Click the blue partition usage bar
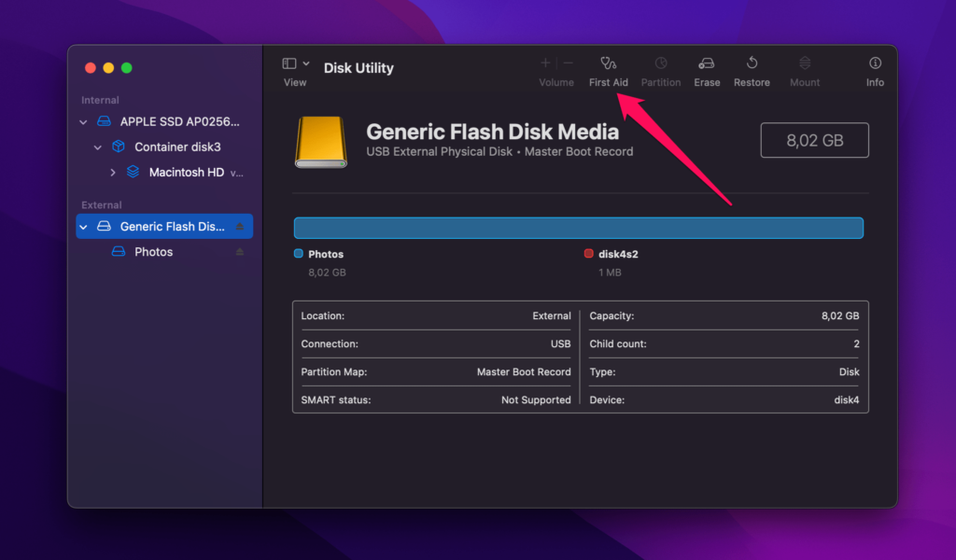 579,228
